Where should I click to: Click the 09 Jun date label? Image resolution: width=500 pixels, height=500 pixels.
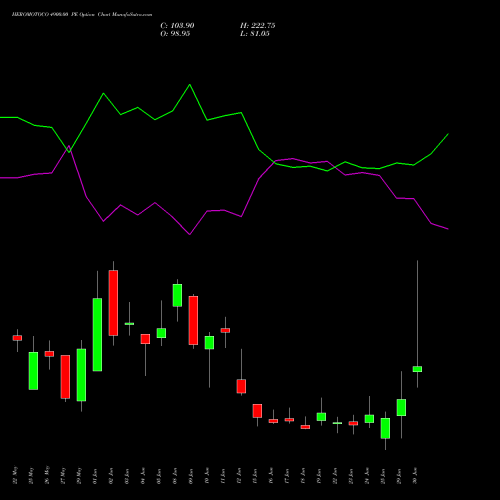click(192, 476)
